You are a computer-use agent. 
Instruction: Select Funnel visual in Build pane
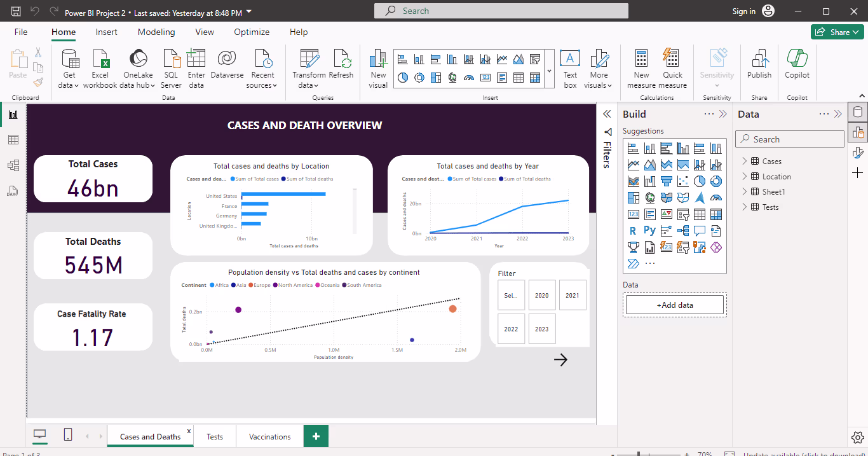[667, 181]
